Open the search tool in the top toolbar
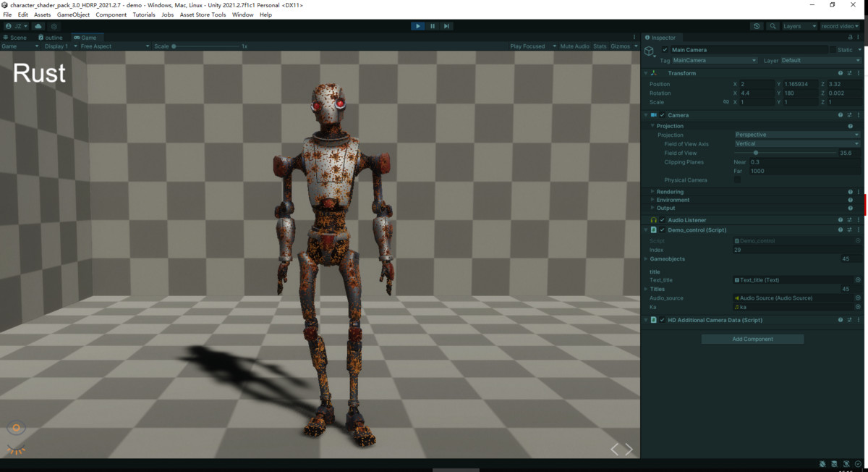 click(x=773, y=25)
